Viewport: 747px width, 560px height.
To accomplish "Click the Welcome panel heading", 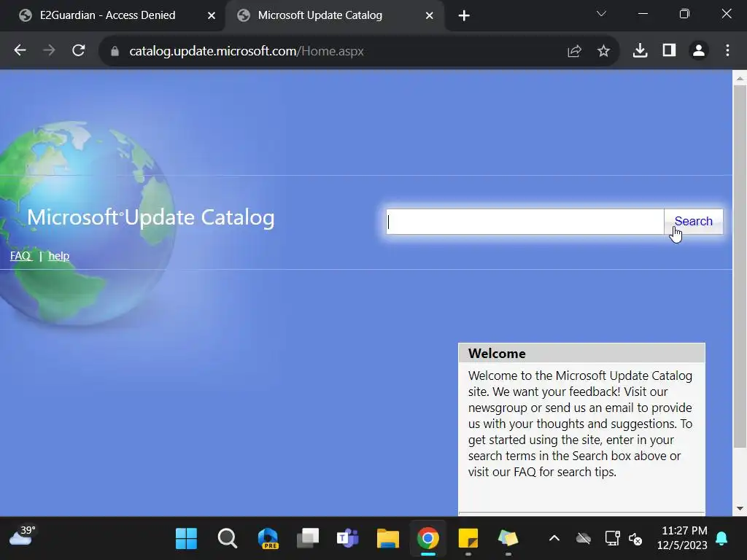I will pos(497,354).
